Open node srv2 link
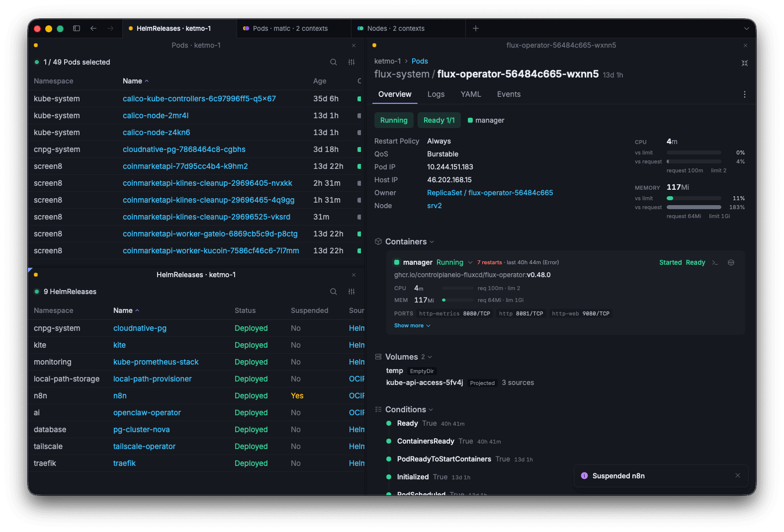This screenshot has width=784, height=532. [434, 206]
